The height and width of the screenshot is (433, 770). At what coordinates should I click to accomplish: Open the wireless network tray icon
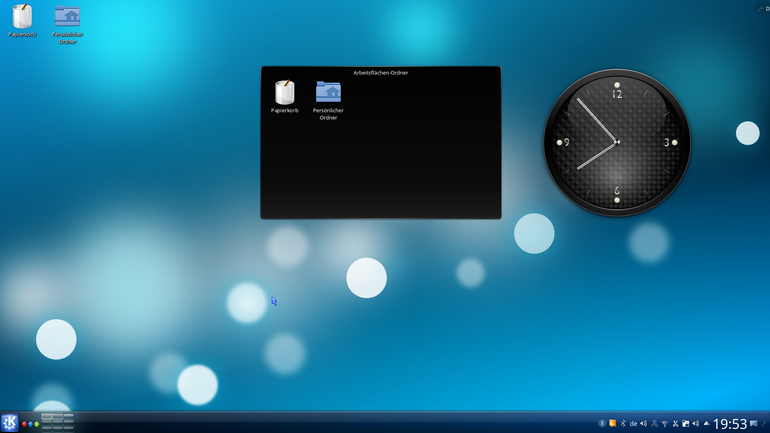665,424
